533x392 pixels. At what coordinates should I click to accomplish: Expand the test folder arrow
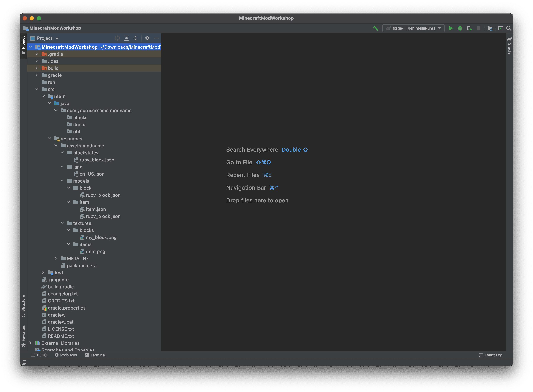(x=43, y=272)
